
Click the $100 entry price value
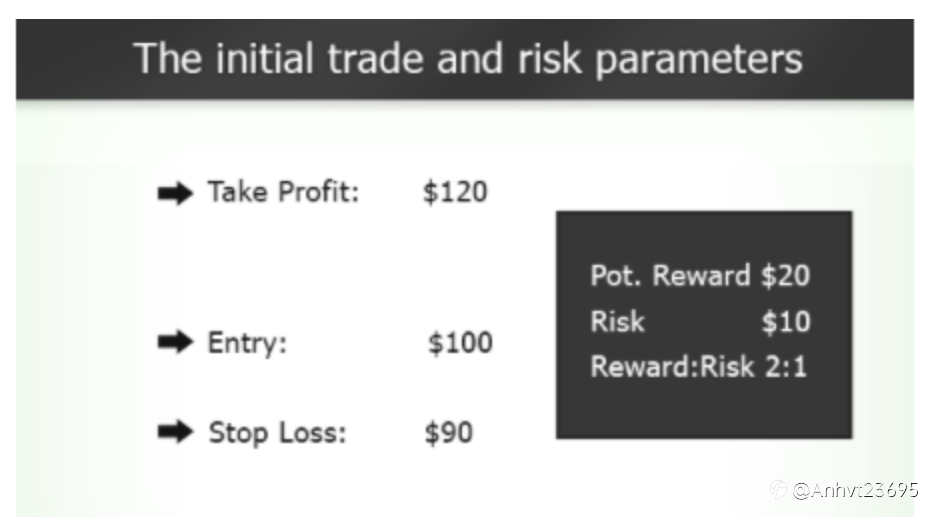460,344
